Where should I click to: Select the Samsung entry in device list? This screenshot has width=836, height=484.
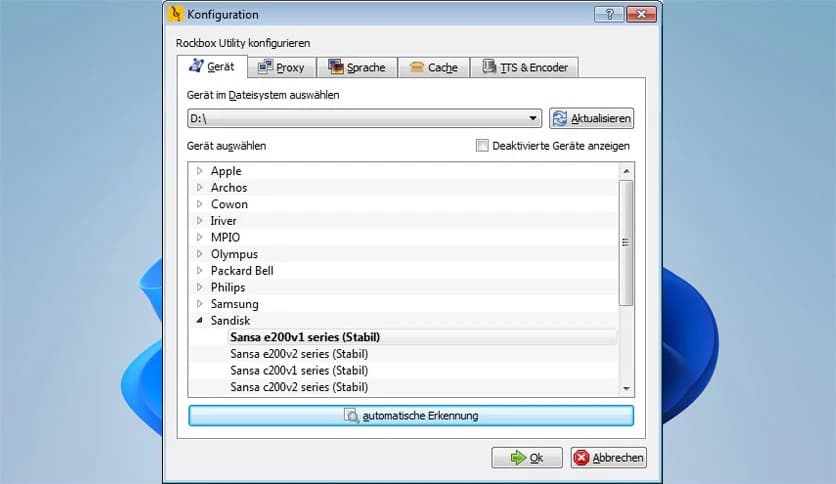tap(235, 303)
